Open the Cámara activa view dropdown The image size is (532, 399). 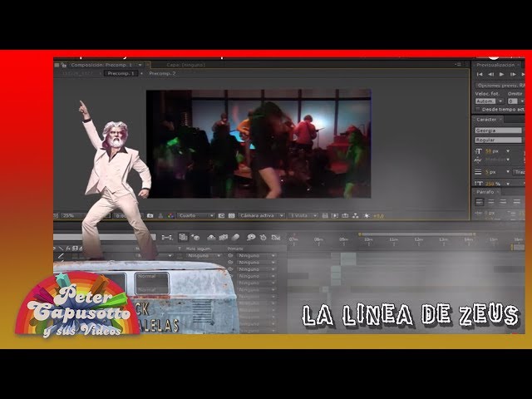coord(261,216)
